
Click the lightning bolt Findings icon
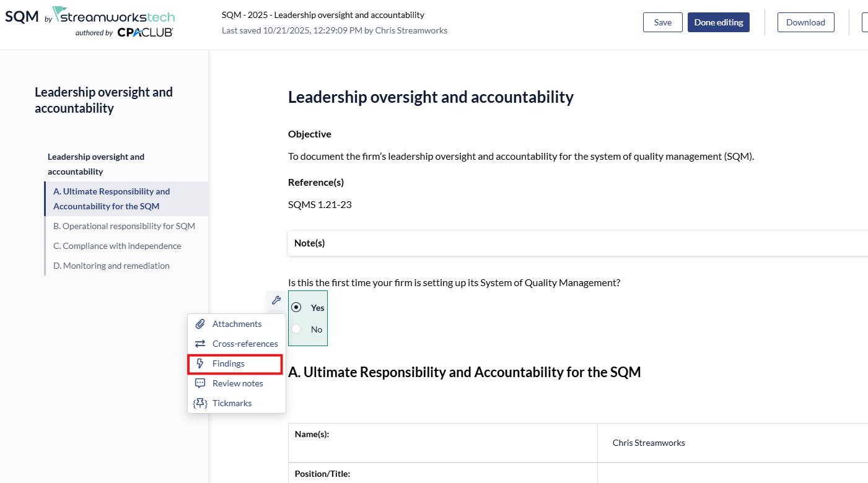click(200, 363)
